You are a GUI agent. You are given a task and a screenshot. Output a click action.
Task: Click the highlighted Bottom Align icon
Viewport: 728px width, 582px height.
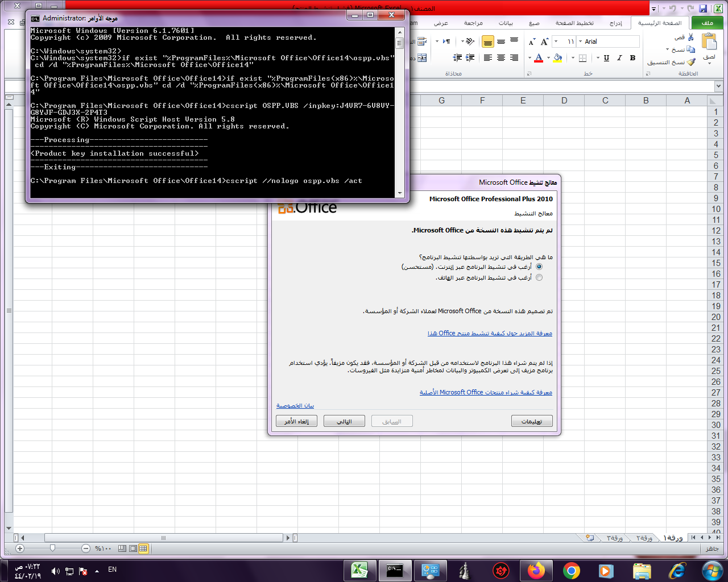click(488, 41)
